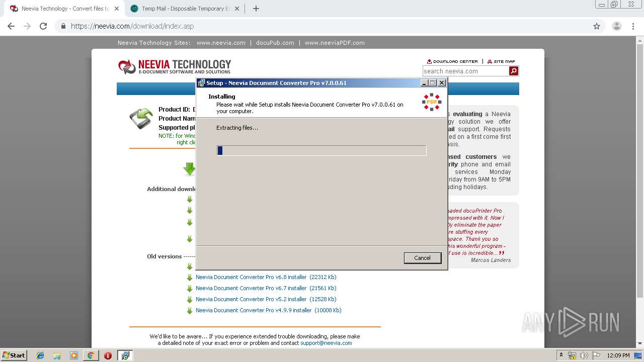The height and width of the screenshot is (362, 644).
Task: Open the Site Map link
Action: click(501, 61)
